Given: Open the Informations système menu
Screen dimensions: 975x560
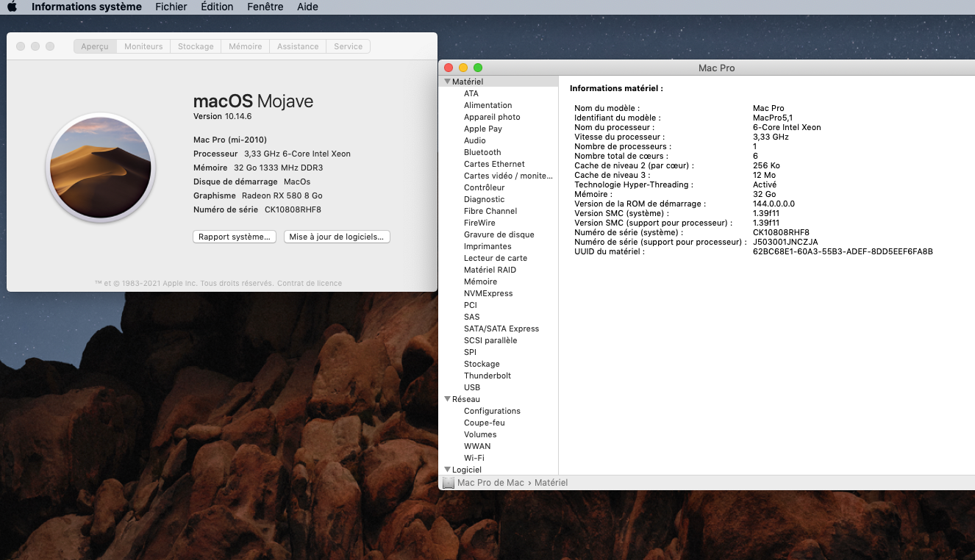Looking at the screenshot, I should point(87,7).
